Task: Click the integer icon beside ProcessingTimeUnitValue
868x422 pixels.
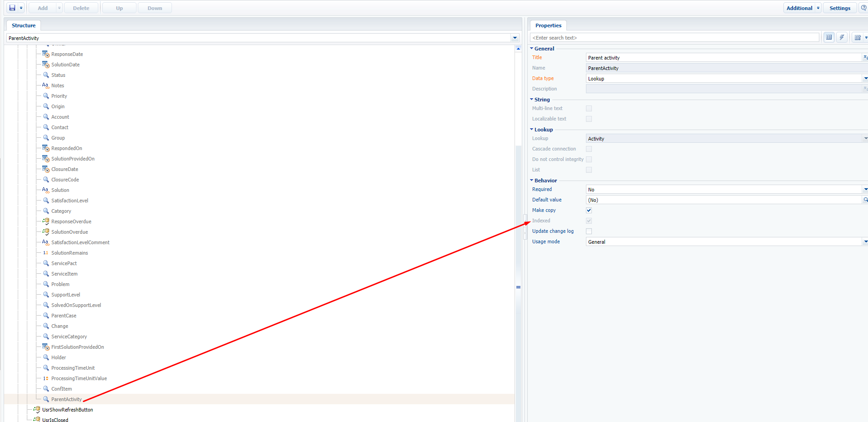Action: pos(46,378)
